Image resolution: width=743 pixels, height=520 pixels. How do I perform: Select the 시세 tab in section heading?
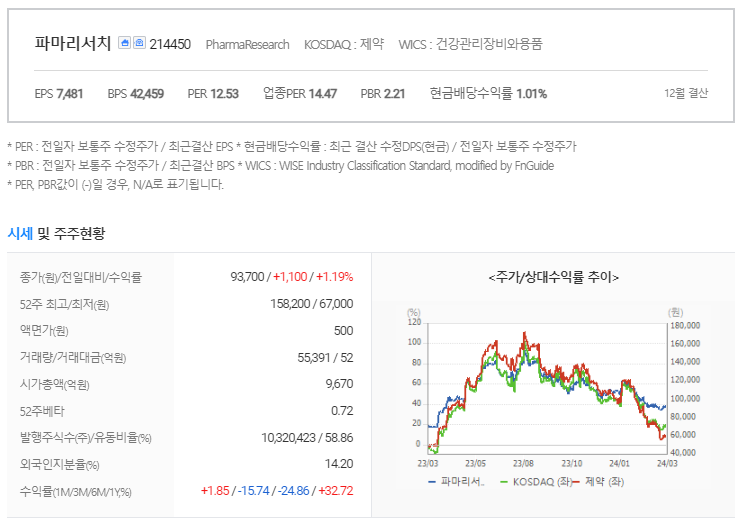pyautogui.click(x=20, y=233)
